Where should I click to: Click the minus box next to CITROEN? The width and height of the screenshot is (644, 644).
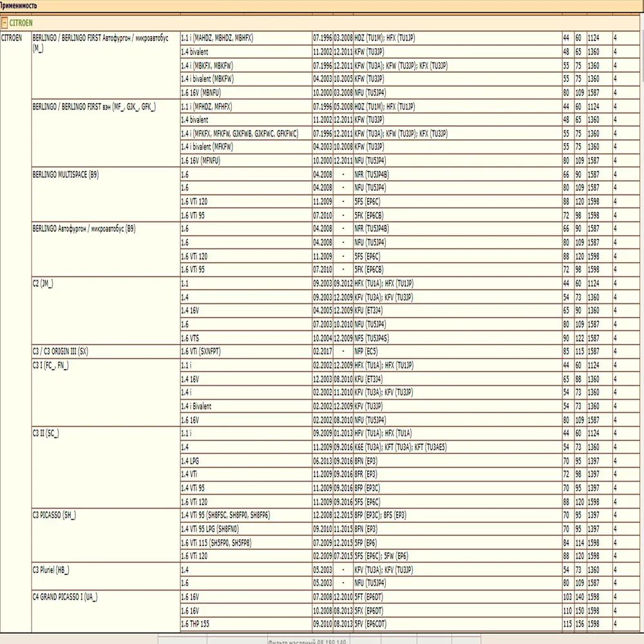pos(6,22)
